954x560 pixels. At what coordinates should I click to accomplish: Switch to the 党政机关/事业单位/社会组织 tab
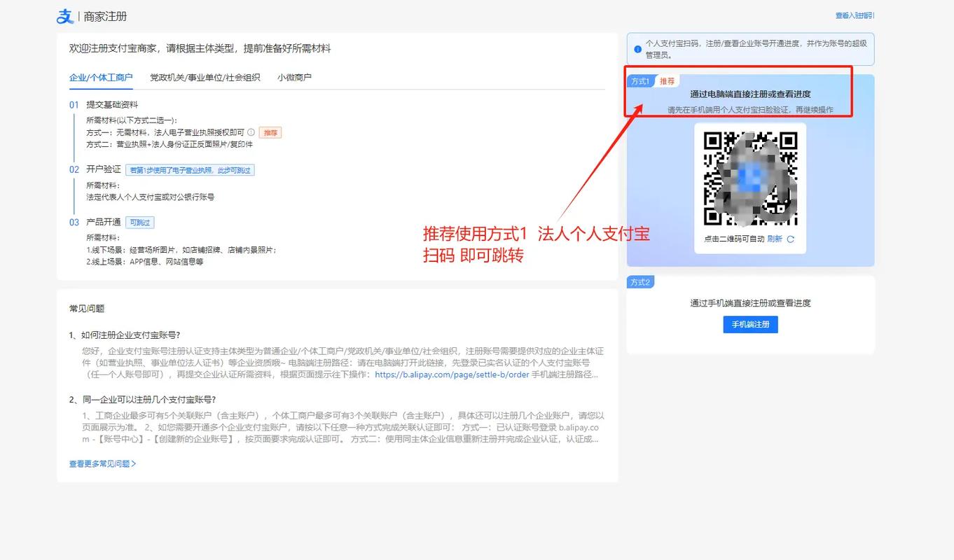pyautogui.click(x=205, y=78)
